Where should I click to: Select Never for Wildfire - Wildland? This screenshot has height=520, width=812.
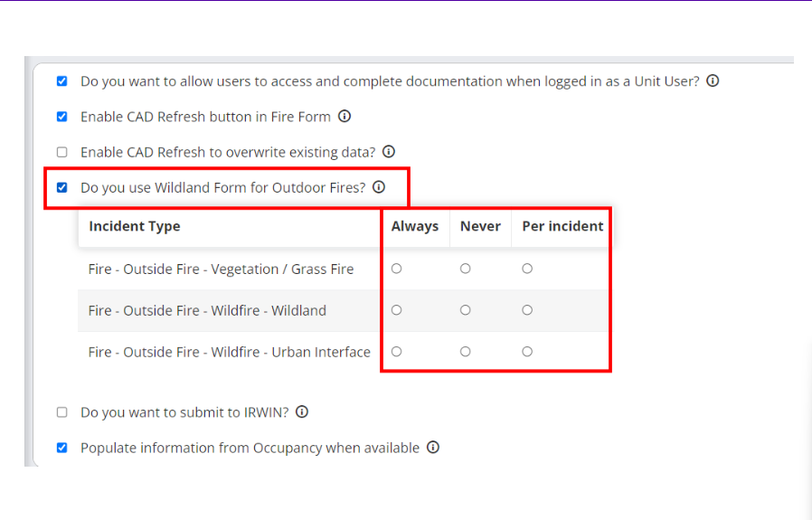coord(465,310)
